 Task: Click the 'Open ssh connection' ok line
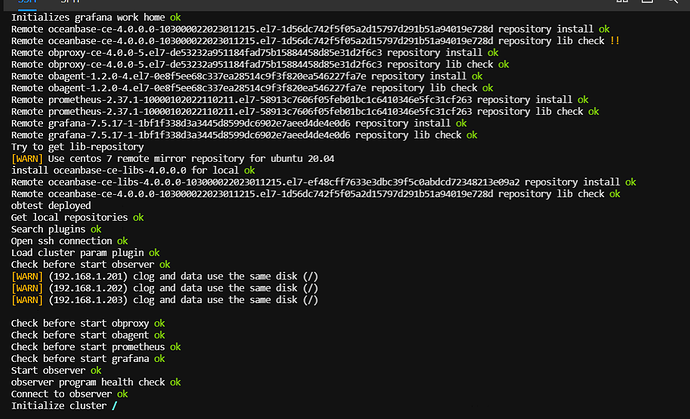click(x=70, y=241)
